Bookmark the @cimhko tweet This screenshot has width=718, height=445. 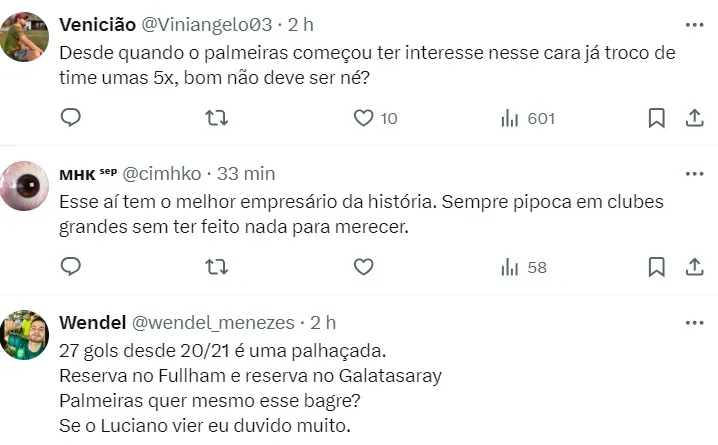pos(656,266)
